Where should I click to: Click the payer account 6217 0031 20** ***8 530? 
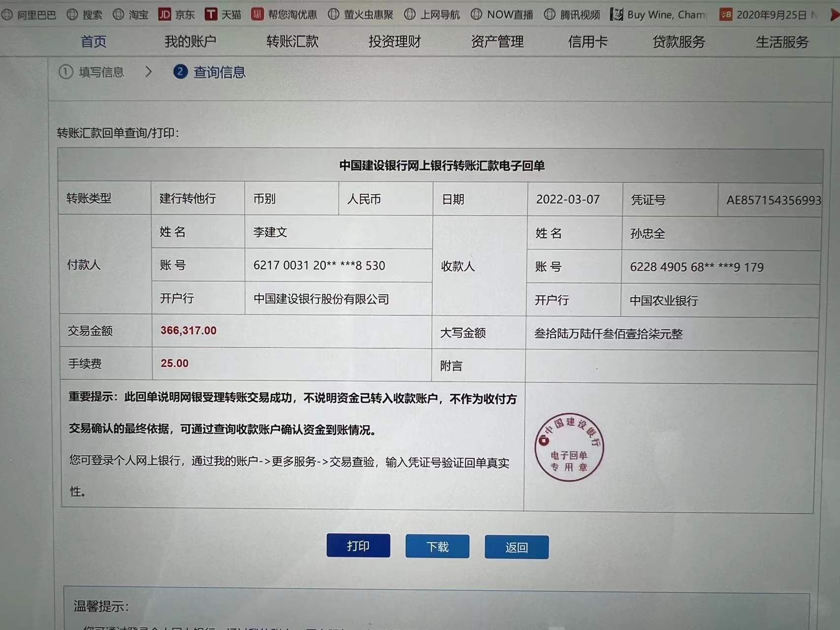[319, 265]
